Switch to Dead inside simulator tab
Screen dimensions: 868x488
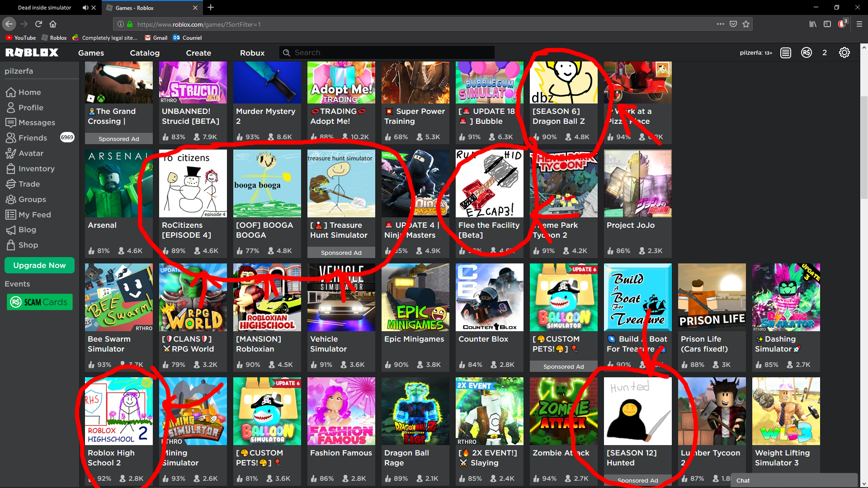[44, 8]
